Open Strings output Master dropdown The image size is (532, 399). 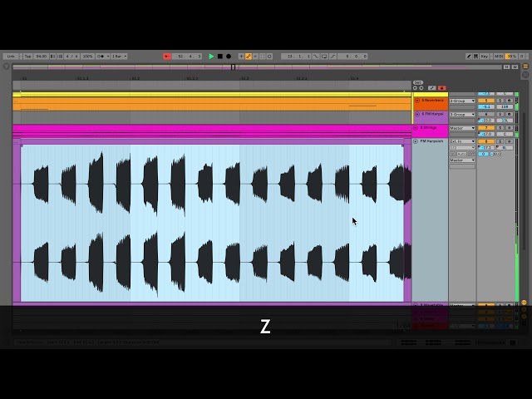[462, 128]
